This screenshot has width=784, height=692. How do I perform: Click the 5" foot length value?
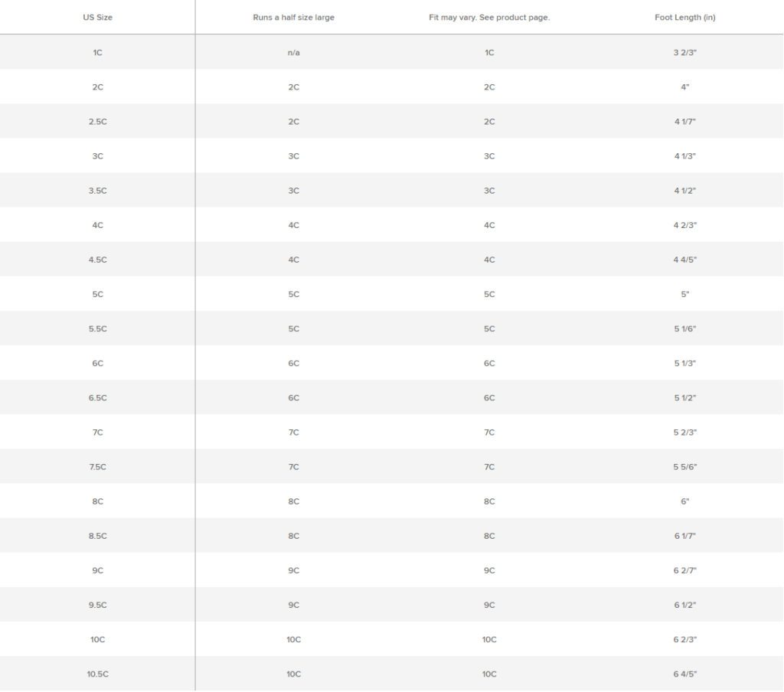click(685, 294)
